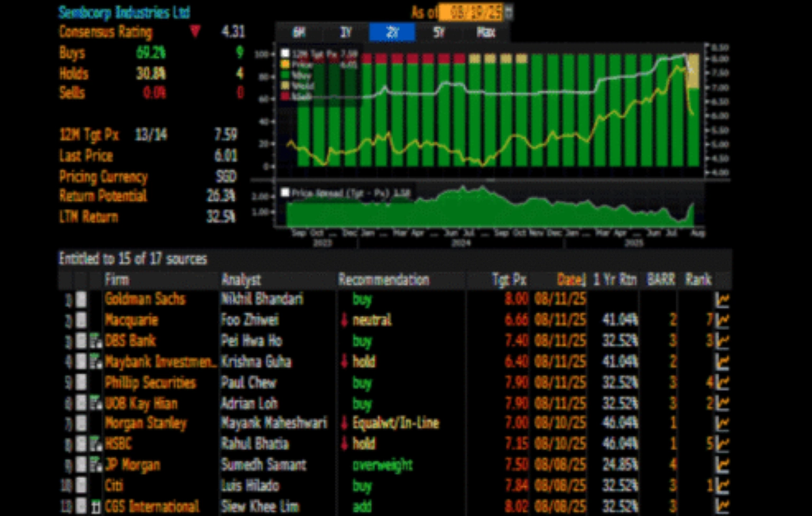Open the chart icon for Macquarie row
This screenshot has height=516, width=812.
click(722, 320)
